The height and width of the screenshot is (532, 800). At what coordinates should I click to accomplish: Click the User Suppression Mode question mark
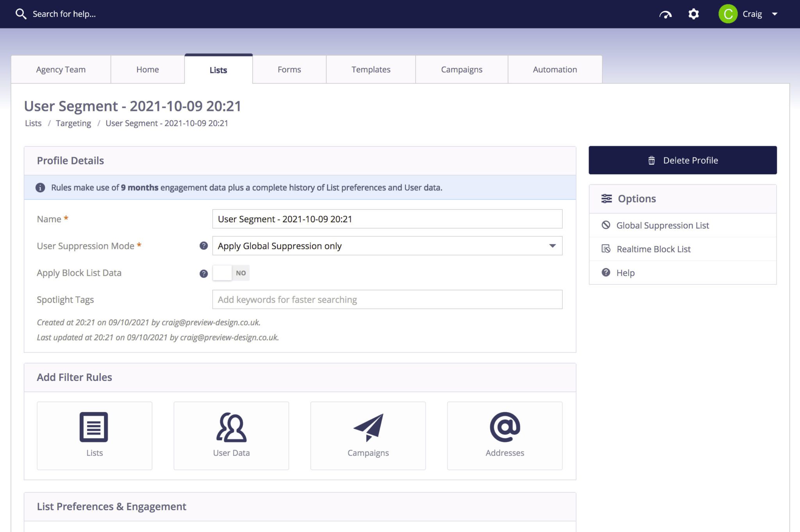204,246
